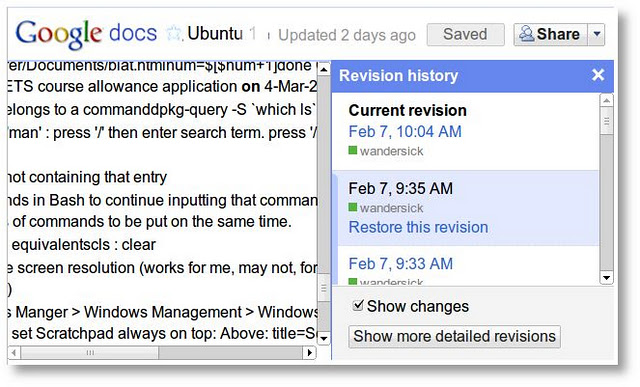Click line 'equivalentscls : clear'
Image resolution: width=640 pixels, height=387 pixels.
point(83,245)
